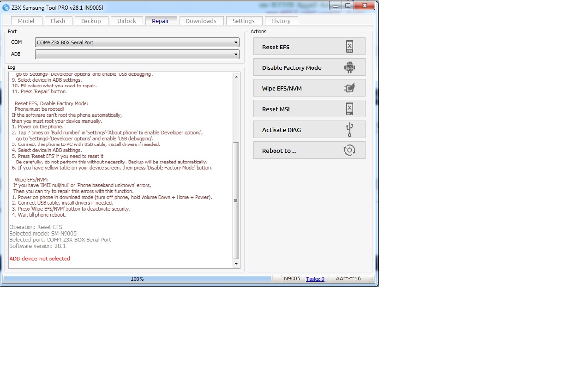Click the 100% progress bar
Image resolution: width=588 pixels, height=387 pixels.
click(137, 279)
